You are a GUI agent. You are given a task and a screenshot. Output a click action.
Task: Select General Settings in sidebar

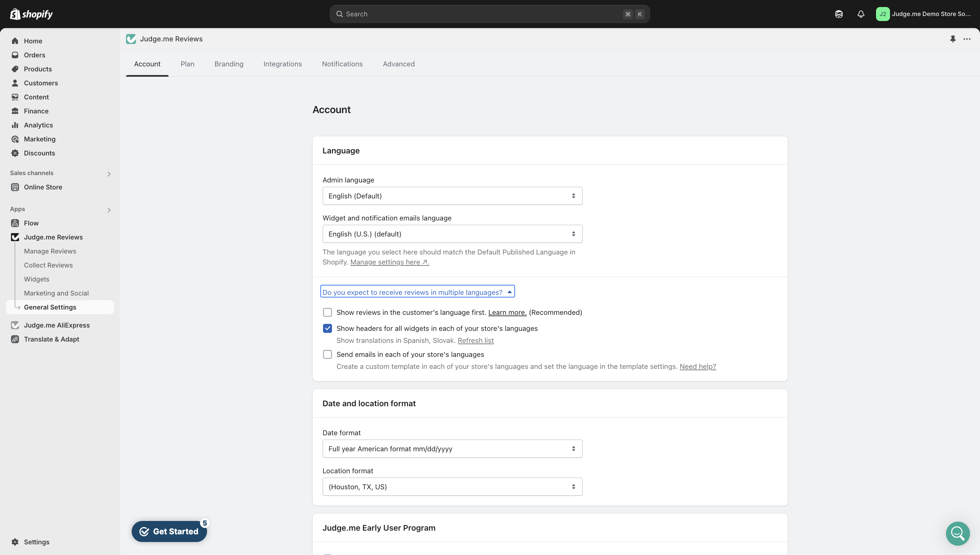coord(60,307)
